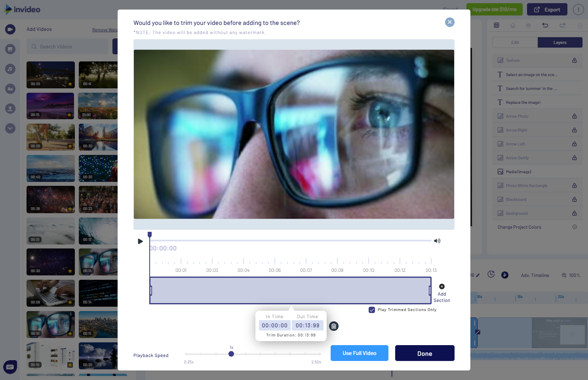Select the Media (Image) layer
This screenshot has height=380, width=588.
coord(538,172)
